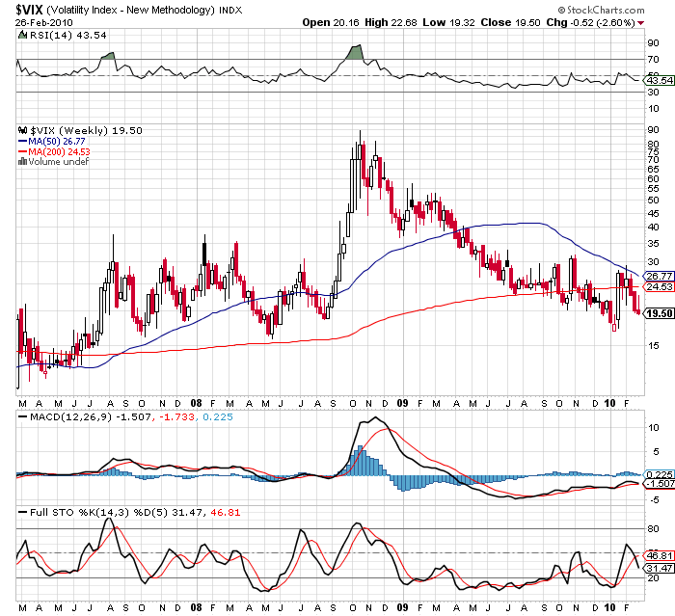Click the $VIX (Weekly) 19.50 legend label

[86, 130]
